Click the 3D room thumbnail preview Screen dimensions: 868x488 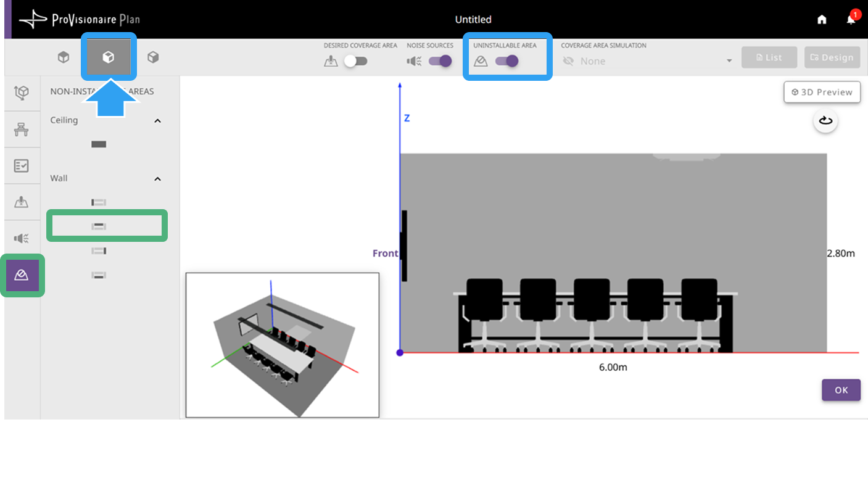tap(283, 345)
